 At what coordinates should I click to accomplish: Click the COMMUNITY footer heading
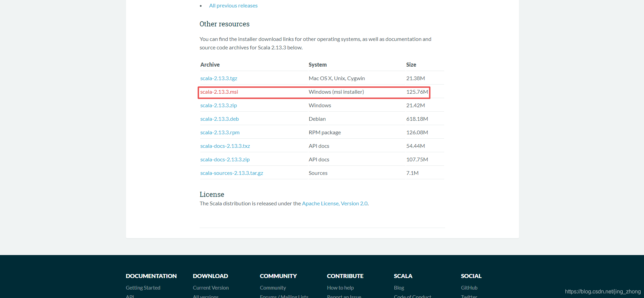(278, 276)
